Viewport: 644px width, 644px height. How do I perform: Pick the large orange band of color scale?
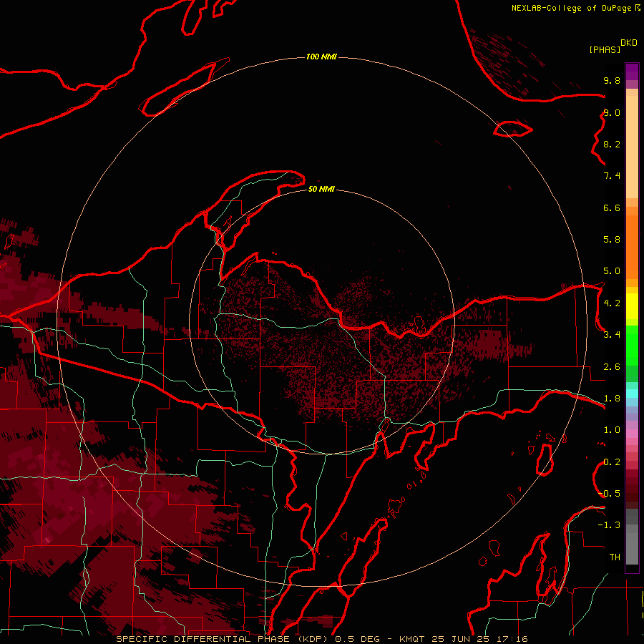coord(632,246)
